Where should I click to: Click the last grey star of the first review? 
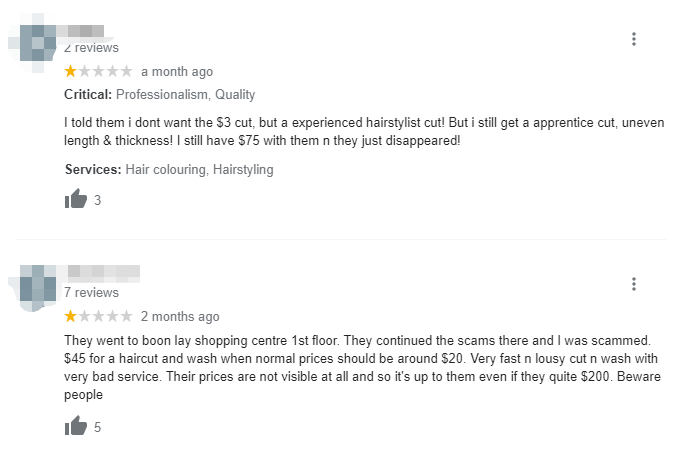pyautogui.click(x=126, y=71)
